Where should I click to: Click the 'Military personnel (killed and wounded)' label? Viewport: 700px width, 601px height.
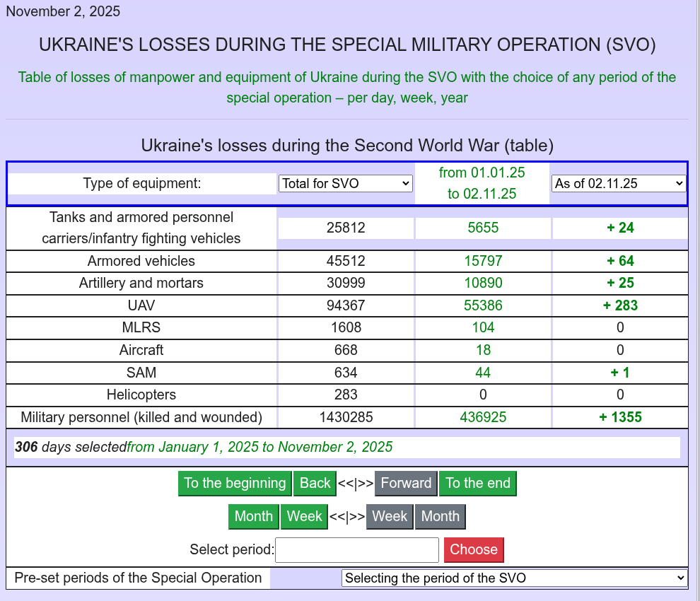pos(141,417)
